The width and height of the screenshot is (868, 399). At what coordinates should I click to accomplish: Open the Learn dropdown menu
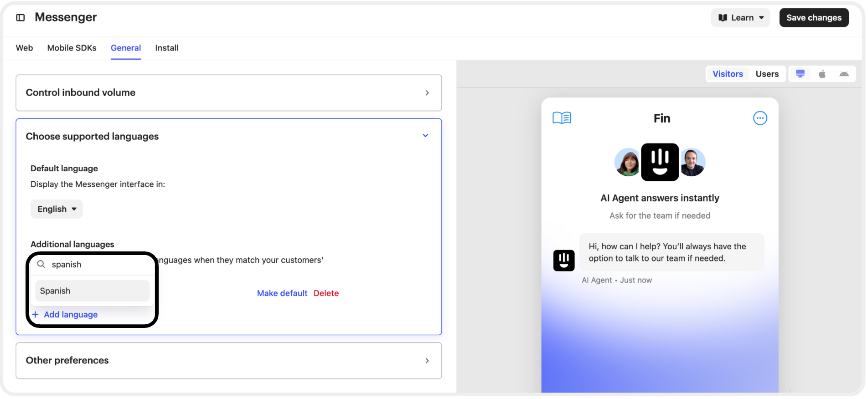tap(740, 18)
